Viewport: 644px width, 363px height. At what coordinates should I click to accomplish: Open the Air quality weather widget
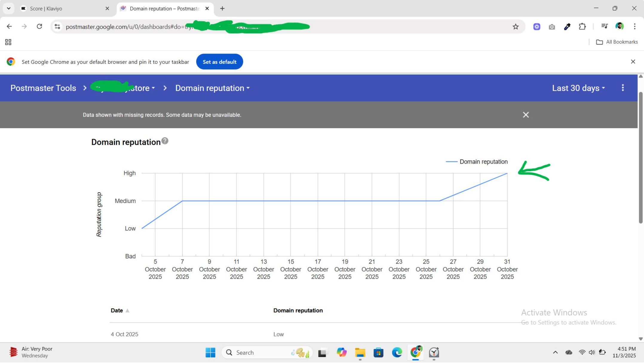click(x=31, y=352)
